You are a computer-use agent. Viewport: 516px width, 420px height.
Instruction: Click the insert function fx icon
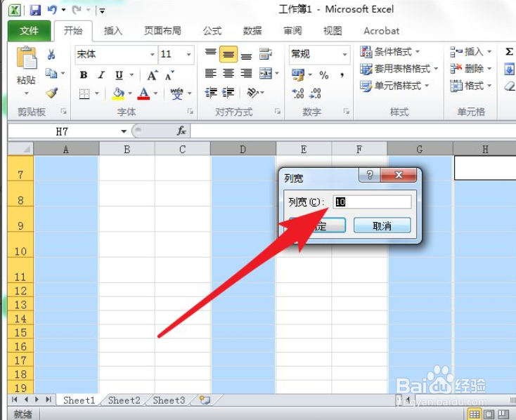[181, 131]
